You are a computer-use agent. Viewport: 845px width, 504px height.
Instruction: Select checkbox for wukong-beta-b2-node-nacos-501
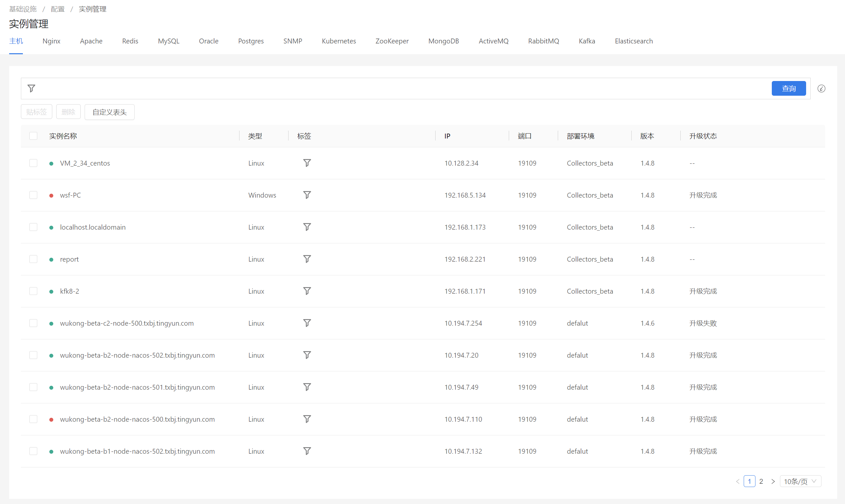pyautogui.click(x=33, y=387)
